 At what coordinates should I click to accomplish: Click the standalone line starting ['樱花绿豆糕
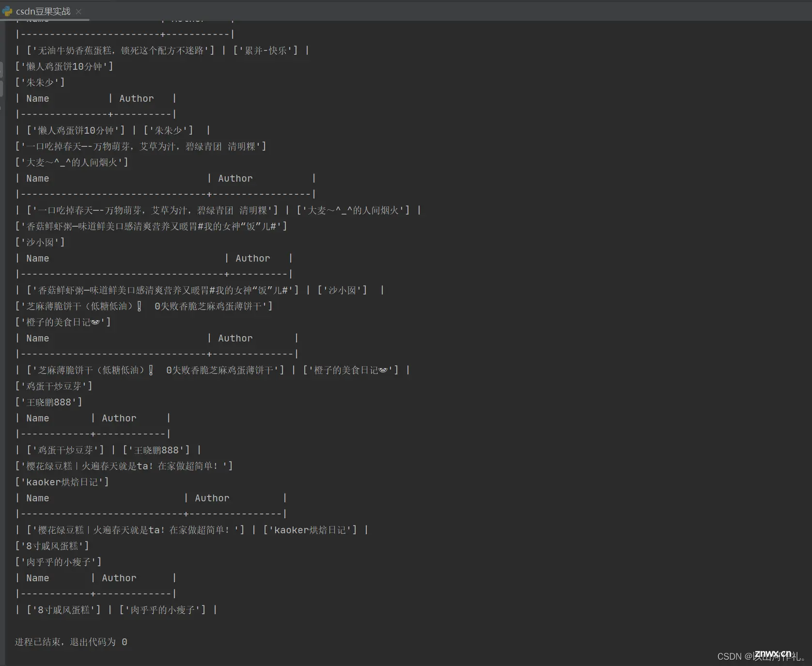[x=124, y=466]
